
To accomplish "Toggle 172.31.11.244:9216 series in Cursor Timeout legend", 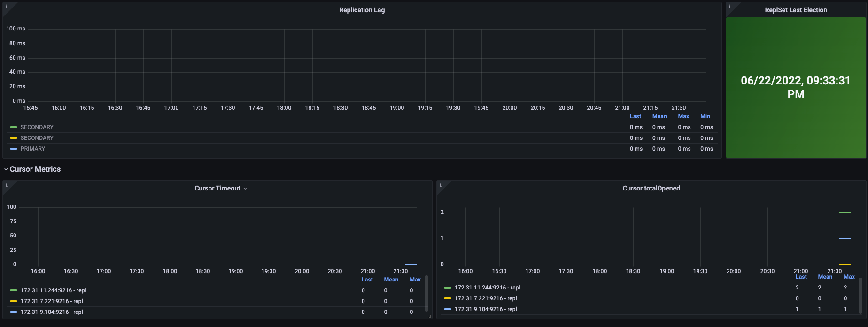I will pos(53,290).
